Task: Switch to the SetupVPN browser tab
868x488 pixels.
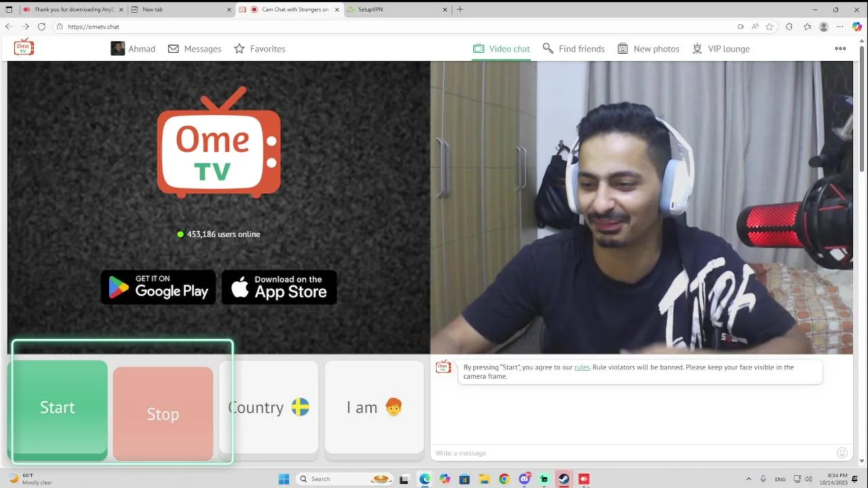Action: click(x=398, y=9)
